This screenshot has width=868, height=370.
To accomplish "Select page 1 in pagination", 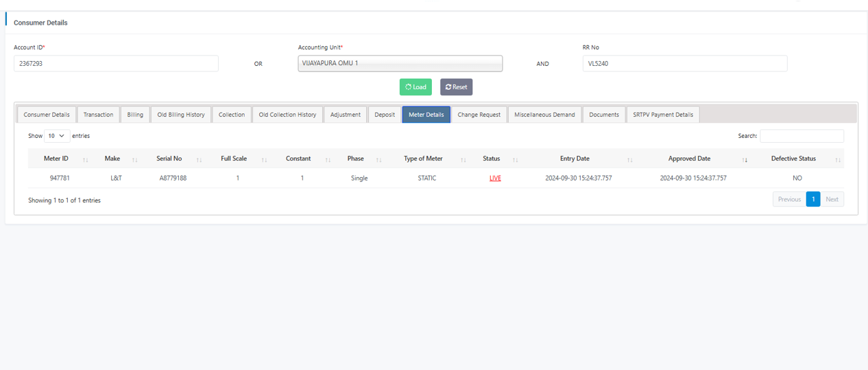I will tap(813, 199).
